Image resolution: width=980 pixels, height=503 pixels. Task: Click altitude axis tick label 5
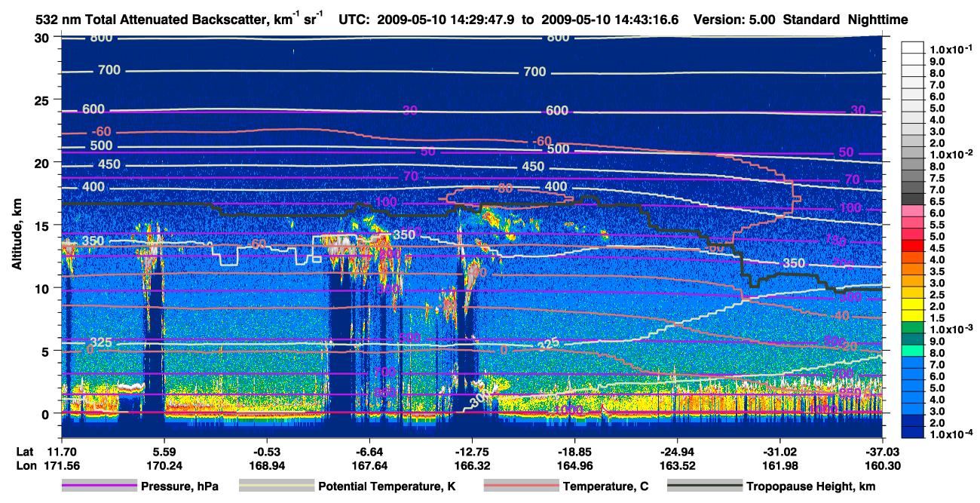pyautogui.click(x=47, y=351)
